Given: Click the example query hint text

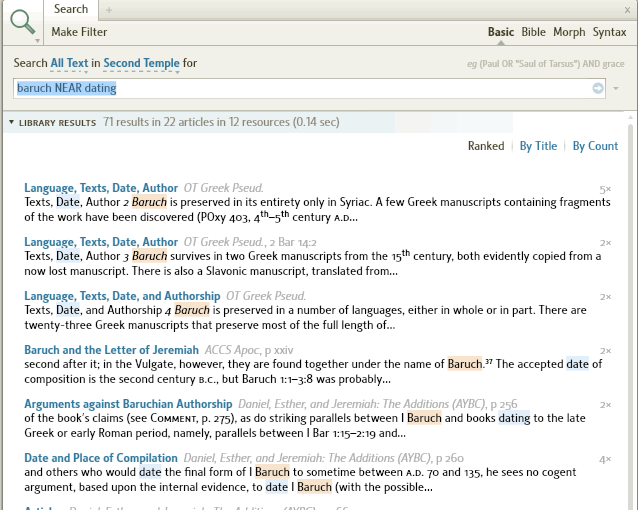Looking at the screenshot, I should (x=546, y=64).
